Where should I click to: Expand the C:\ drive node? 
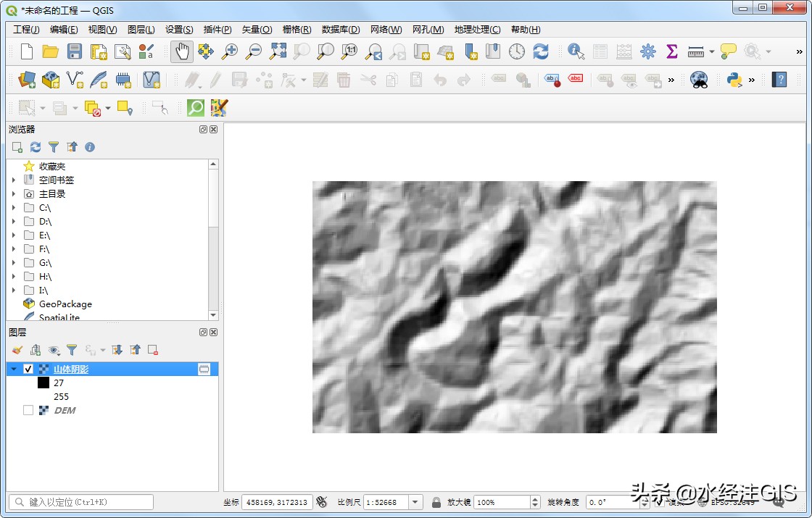[x=14, y=207]
